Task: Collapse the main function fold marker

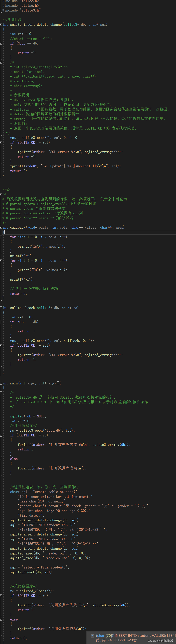Action: (1, 383)
